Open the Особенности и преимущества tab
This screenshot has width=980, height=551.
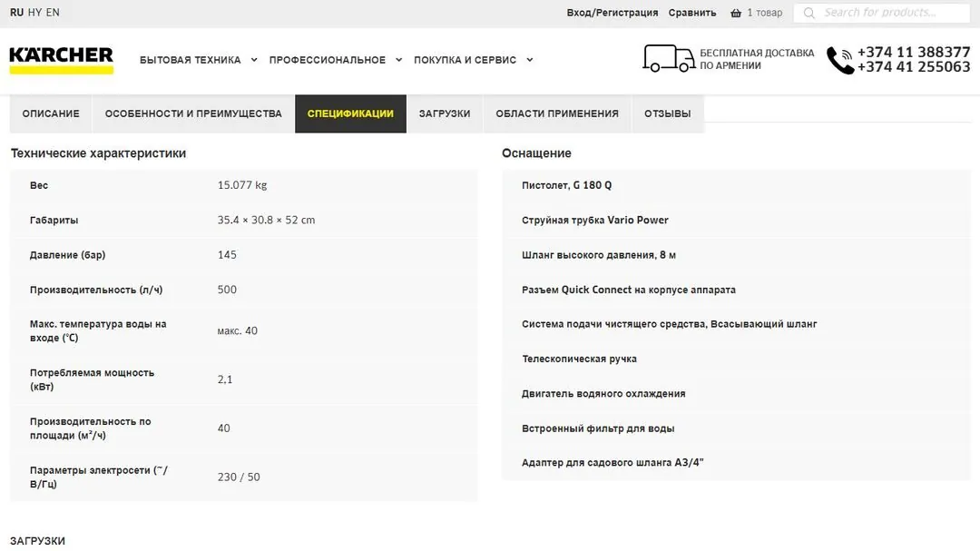pyautogui.click(x=193, y=113)
